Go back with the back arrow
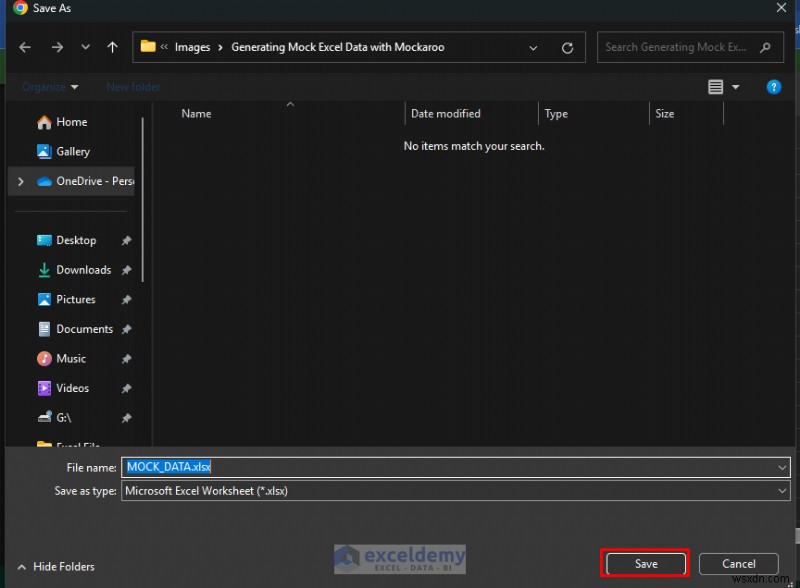The image size is (800, 588). tap(24, 47)
